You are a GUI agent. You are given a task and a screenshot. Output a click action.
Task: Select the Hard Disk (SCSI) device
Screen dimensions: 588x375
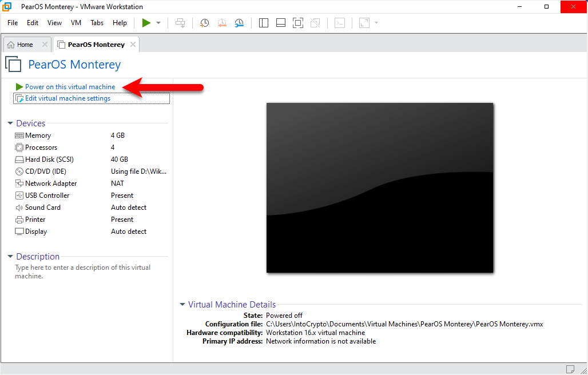tap(91, 159)
